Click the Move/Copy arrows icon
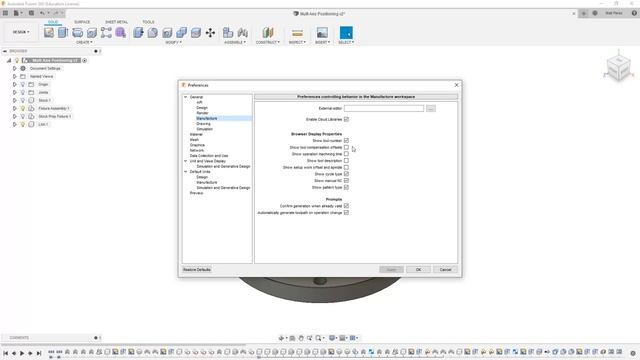640x360 pixels. [210, 32]
